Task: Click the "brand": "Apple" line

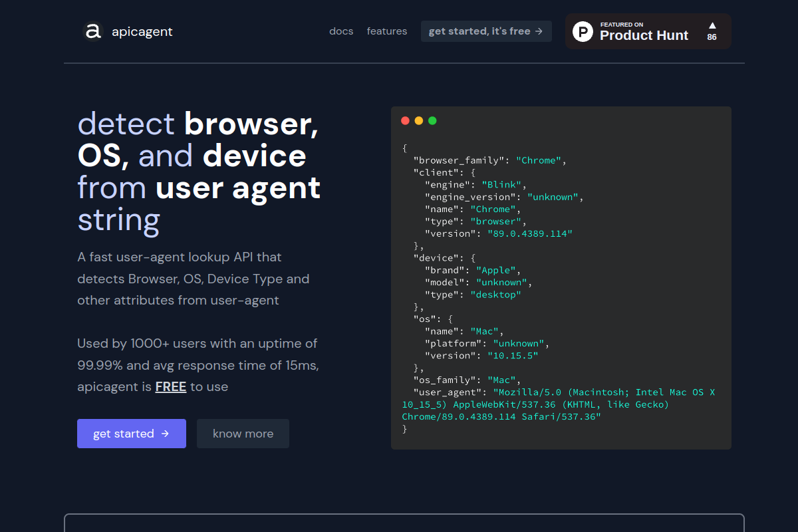Action: [x=473, y=270]
